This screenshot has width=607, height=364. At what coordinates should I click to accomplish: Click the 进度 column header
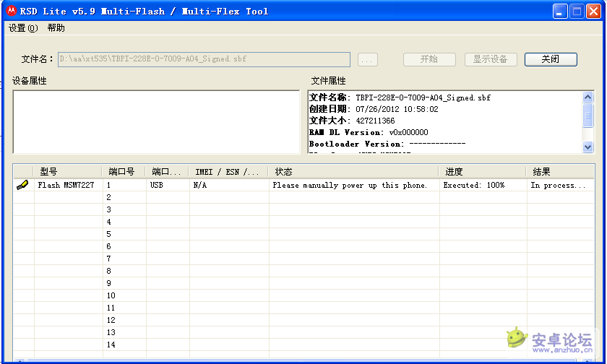click(x=483, y=172)
